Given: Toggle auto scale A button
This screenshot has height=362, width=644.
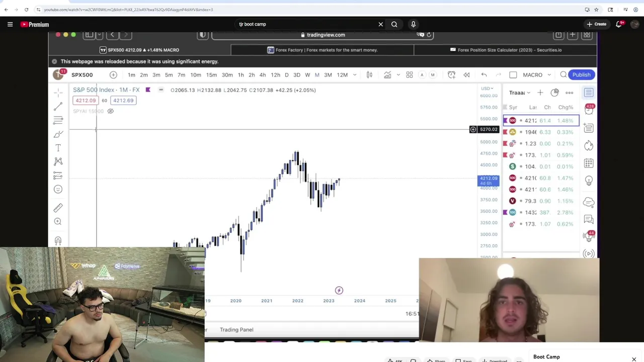Looking at the screenshot, I should (422, 75).
